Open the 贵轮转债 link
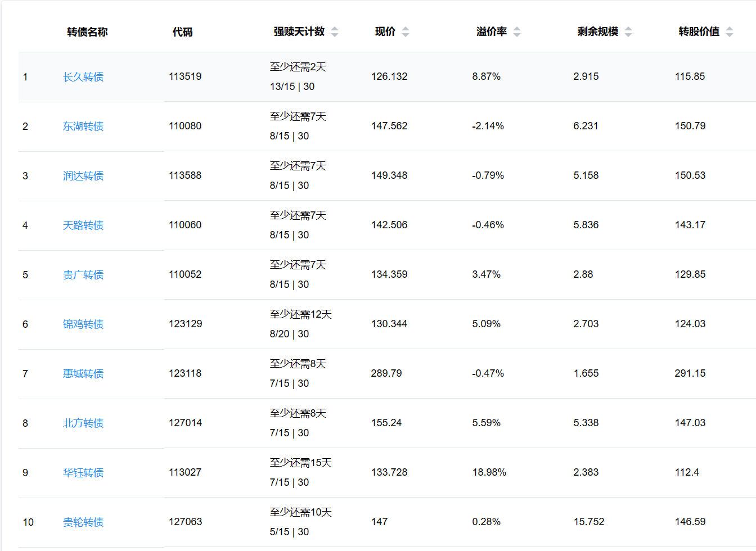 (x=83, y=522)
